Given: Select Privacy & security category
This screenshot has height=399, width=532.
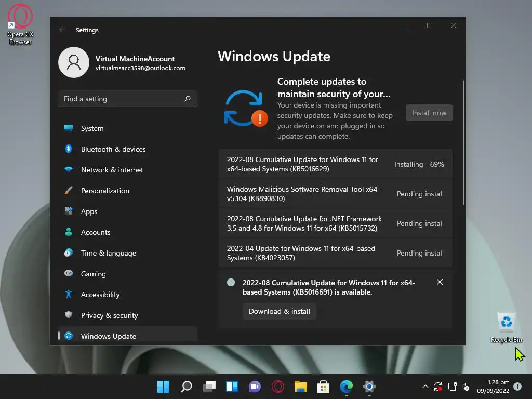Looking at the screenshot, I should (128, 315).
